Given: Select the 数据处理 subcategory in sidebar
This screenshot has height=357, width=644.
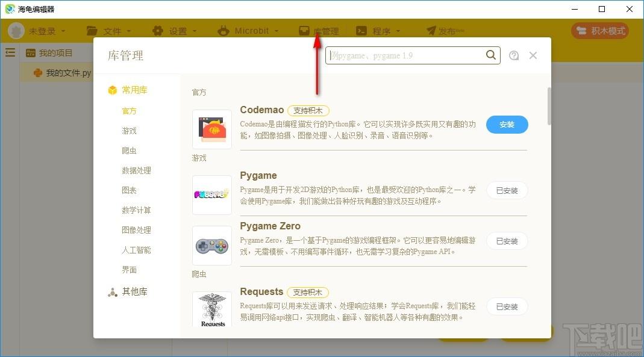Looking at the screenshot, I should point(136,170).
